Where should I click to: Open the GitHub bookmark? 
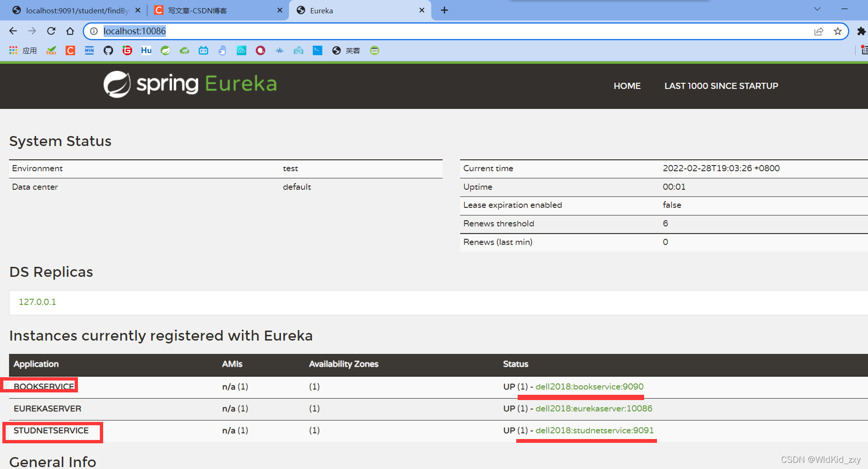click(108, 50)
